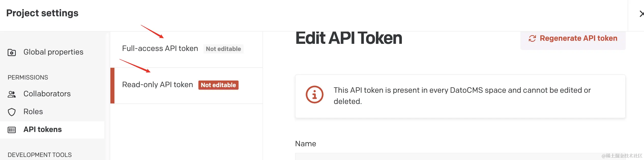
Task: Select the Read-only API token entry
Action: pyautogui.click(x=157, y=85)
